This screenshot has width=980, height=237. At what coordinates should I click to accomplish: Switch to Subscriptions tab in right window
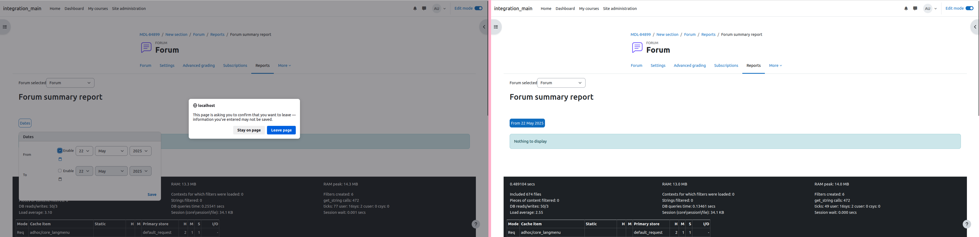click(x=726, y=66)
